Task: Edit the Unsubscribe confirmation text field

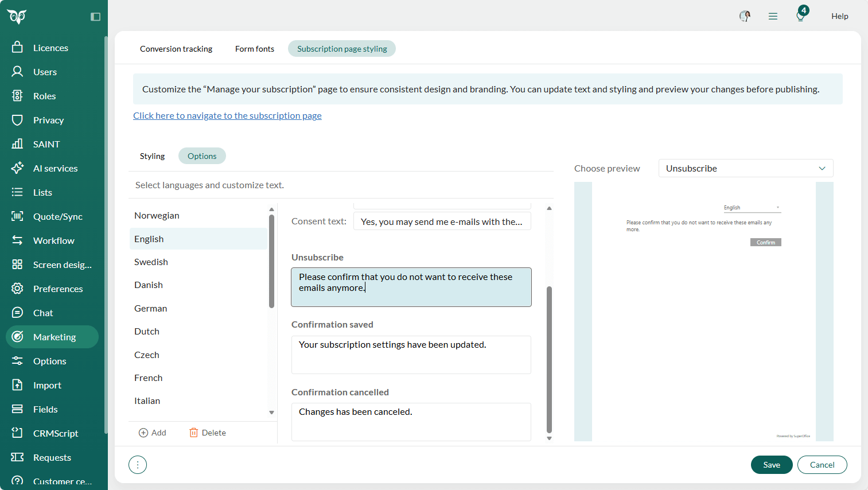Action: [411, 287]
